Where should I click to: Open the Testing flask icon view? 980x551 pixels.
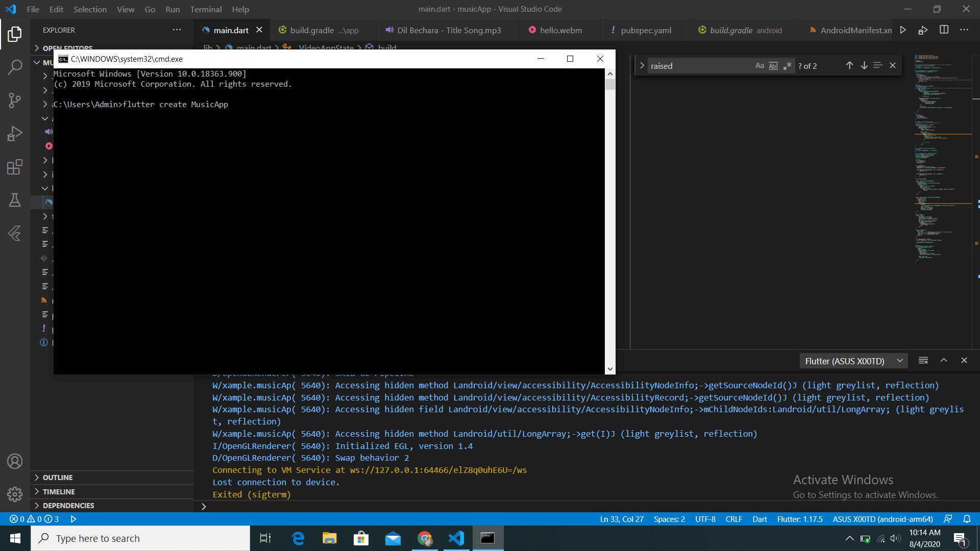(15, 200)
